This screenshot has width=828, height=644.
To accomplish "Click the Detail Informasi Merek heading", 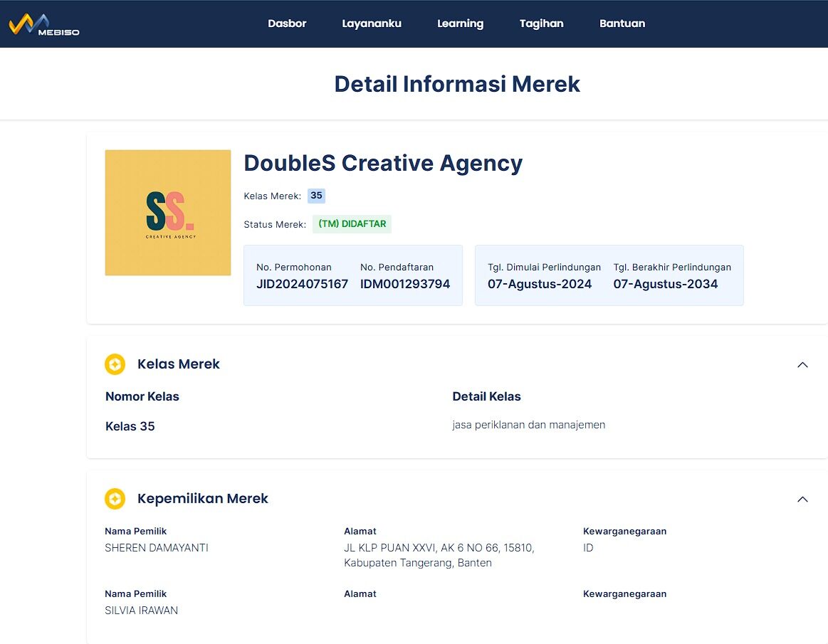I will pos(457,85).
